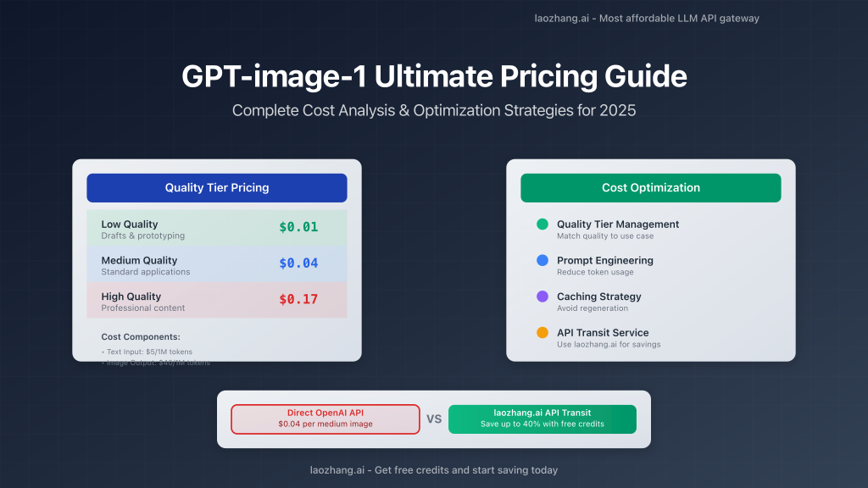Click the green dot beside Quality Tier Management
Image resolution: width=868 pixels, height=488 pixels.
pyautogui.click(x=542, y=224)
